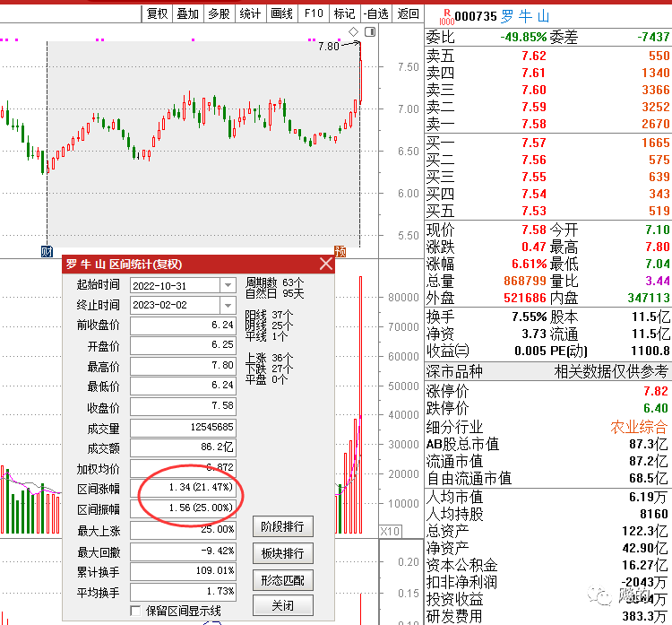Open F10 company info
The image size is (672, 625).
click(314, 13)
